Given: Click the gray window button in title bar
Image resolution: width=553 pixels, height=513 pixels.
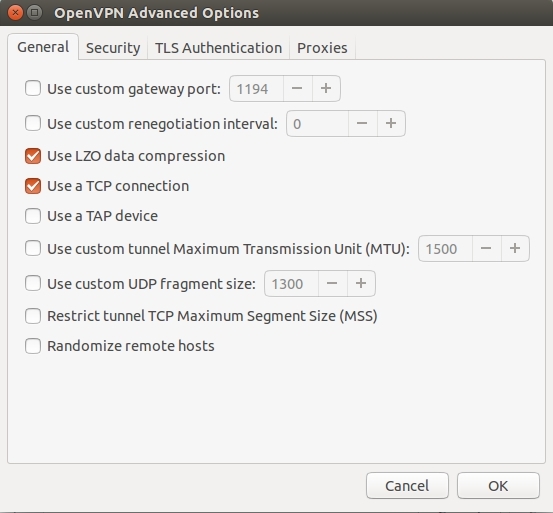Looking at the screenshot, I should pos(35,13).
